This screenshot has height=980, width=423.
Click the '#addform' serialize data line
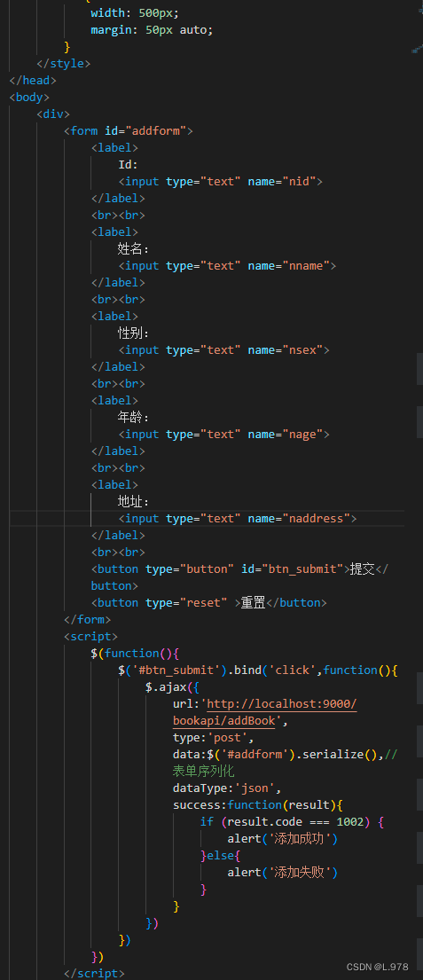click(285, 755)
